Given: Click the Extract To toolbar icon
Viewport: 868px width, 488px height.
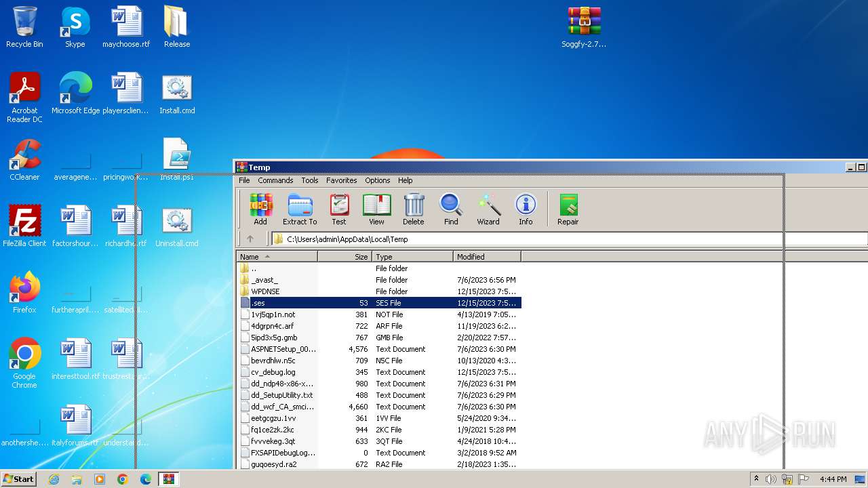Looking at the screenshot, I should click(x=300, y=209).
